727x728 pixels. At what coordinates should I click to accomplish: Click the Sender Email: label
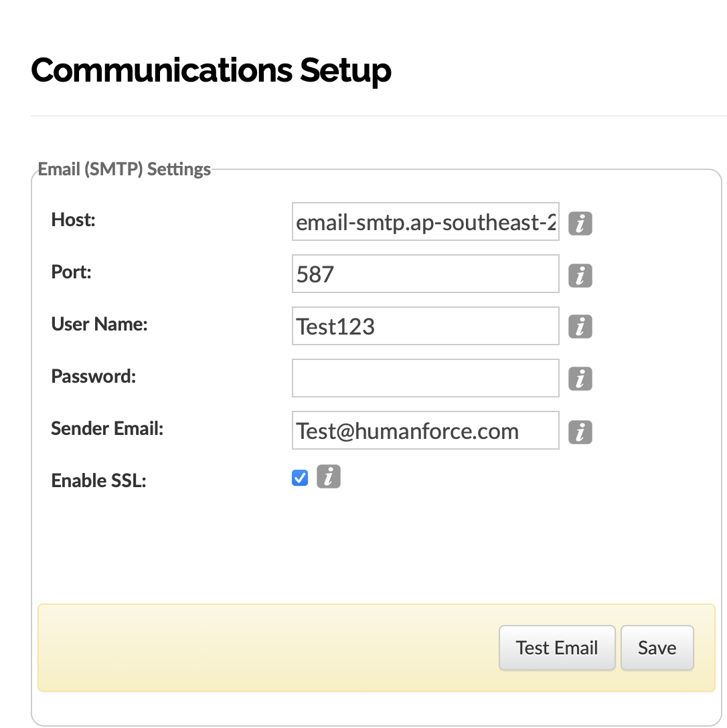[x=107, y=428]
